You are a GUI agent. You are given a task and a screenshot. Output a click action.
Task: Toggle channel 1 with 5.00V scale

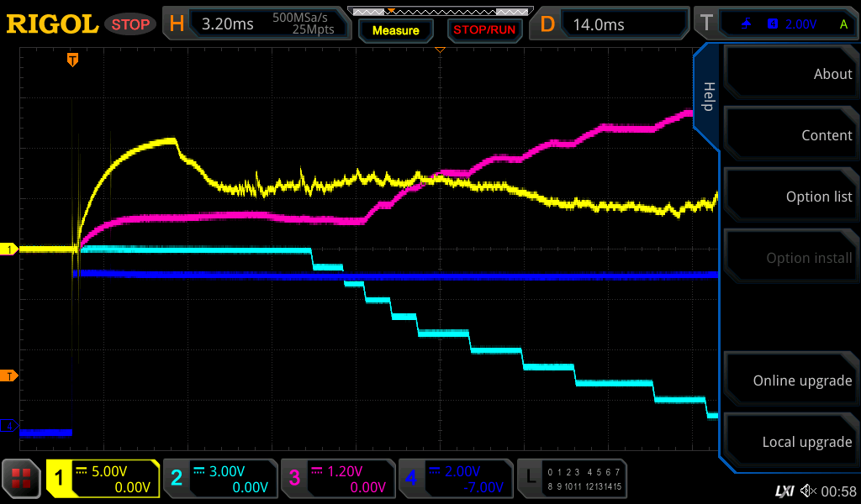click(103, 479)
